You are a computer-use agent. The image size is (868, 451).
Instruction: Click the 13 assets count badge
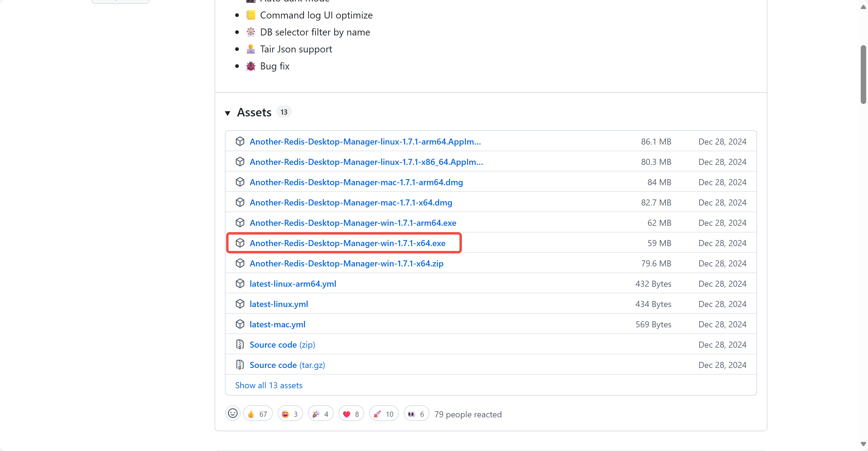[x=284, y=112]
